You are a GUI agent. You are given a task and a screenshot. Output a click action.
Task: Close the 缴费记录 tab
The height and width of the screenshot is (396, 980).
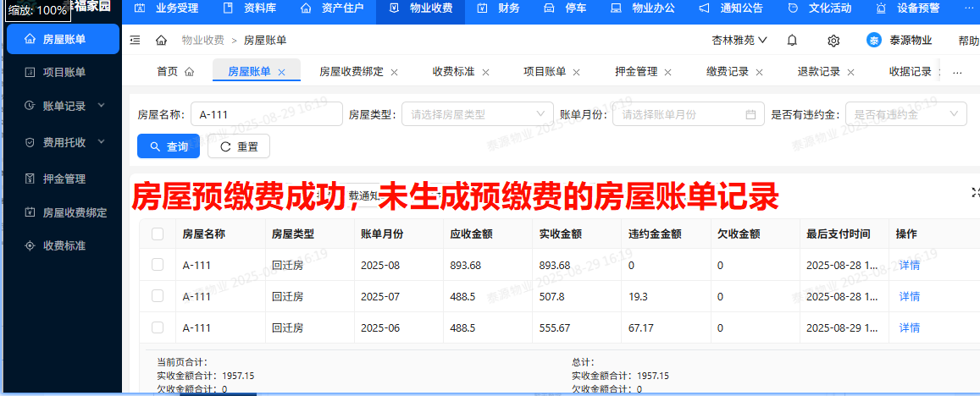click(x=760, y=73)
